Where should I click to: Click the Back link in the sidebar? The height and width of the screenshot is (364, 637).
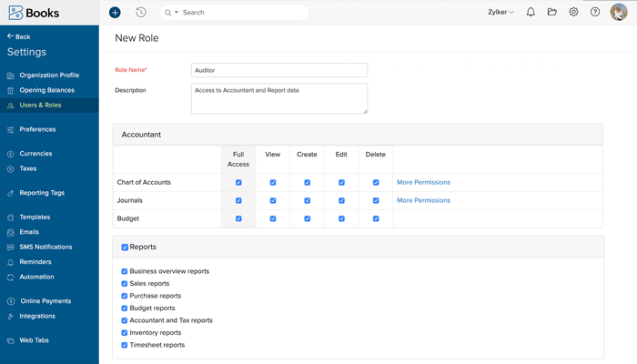(18, 36)
